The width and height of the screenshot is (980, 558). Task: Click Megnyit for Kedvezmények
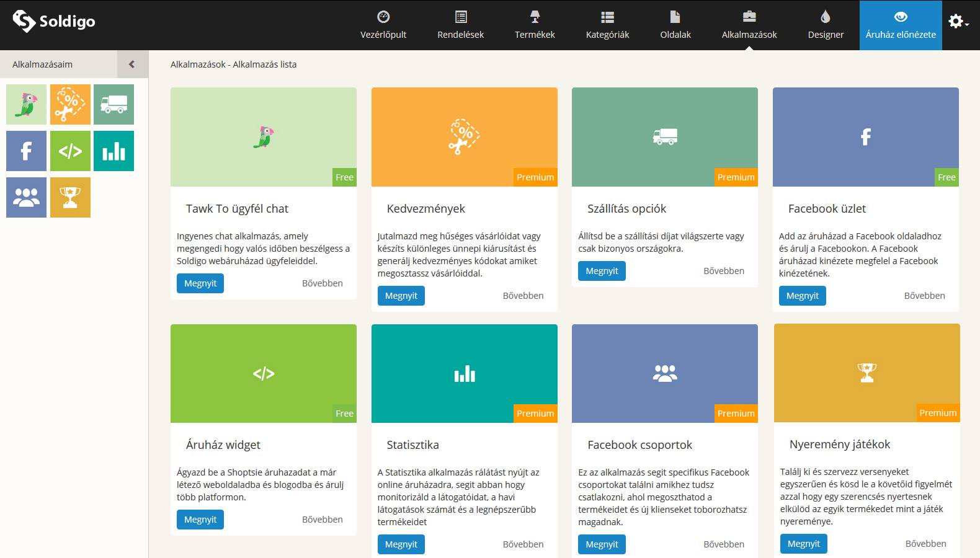[401, 296]
